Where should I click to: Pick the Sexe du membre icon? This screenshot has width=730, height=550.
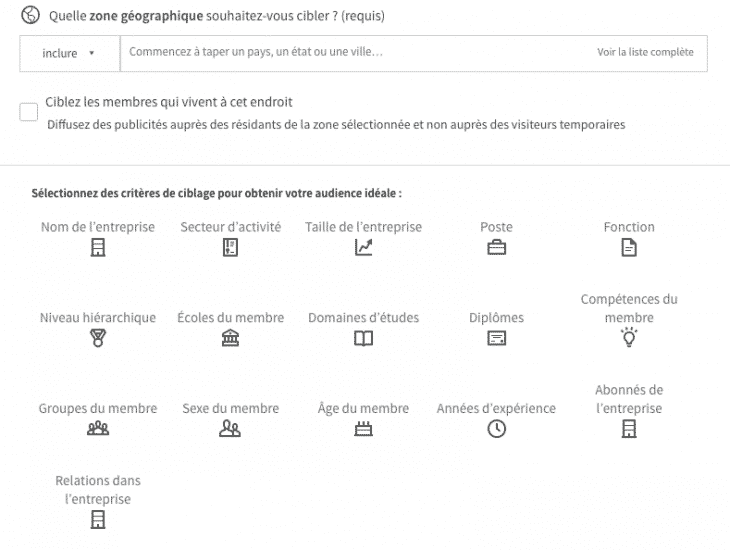click(230, 429)
